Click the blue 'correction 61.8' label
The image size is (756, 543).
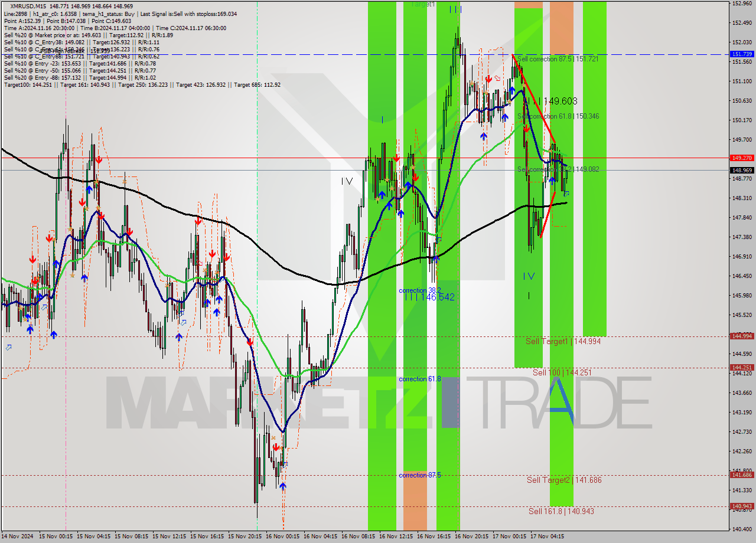coord(419,379)
